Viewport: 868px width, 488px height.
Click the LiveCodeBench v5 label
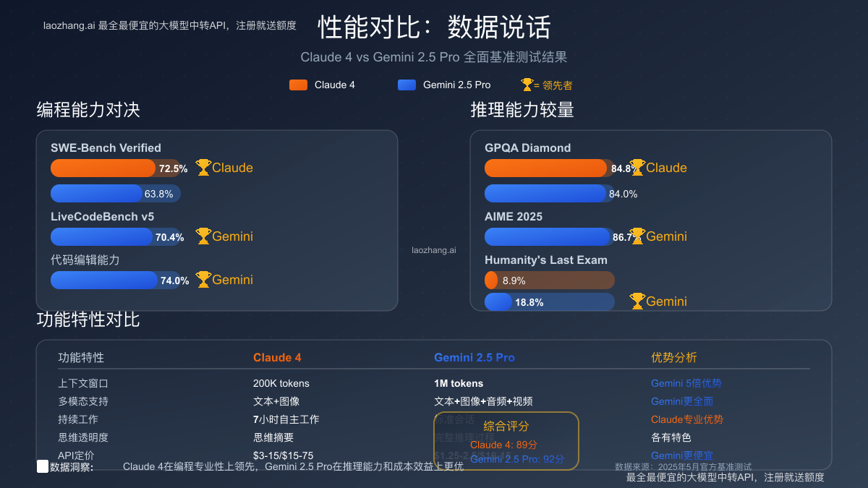tap(102, 217)
